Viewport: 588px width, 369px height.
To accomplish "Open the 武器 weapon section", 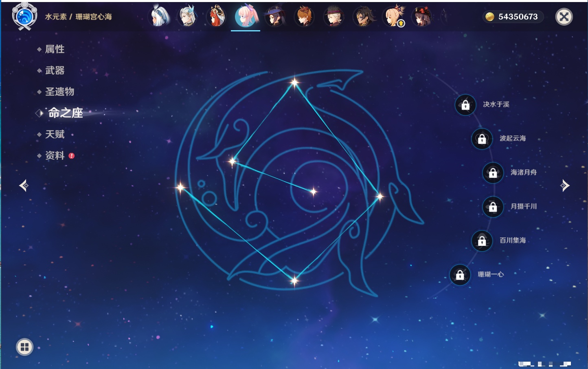I will (x=55, y=71).
